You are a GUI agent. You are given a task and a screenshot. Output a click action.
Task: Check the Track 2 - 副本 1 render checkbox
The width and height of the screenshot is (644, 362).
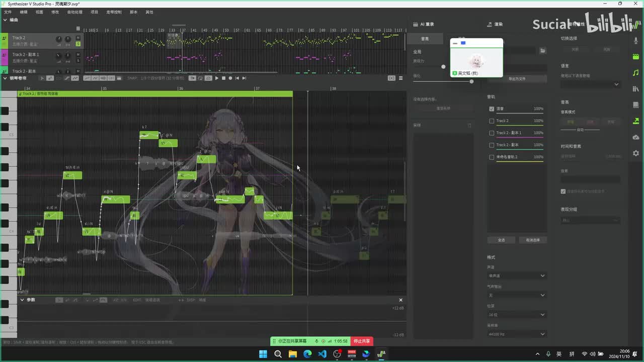click(492, 133)
